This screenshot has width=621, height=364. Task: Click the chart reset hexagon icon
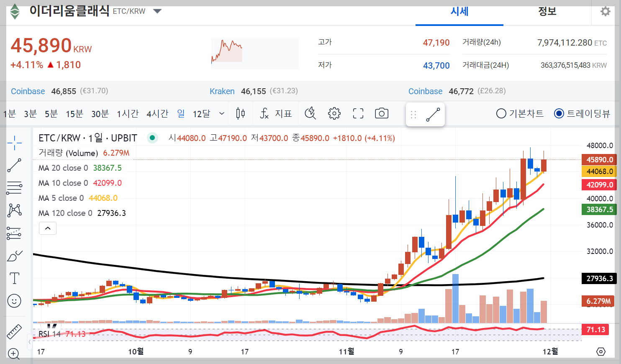pyautogui.click(x=601, y=351)
